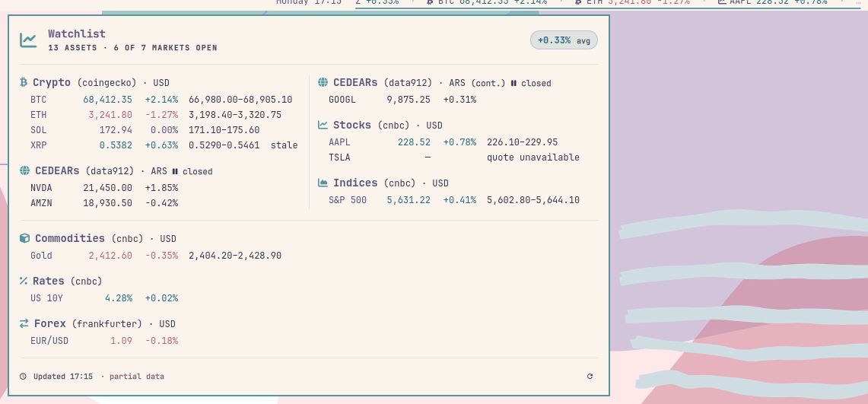Select the AMZN ticker label
The width and height of the screenshot is (868, 404).
click(x=42, y=203)
